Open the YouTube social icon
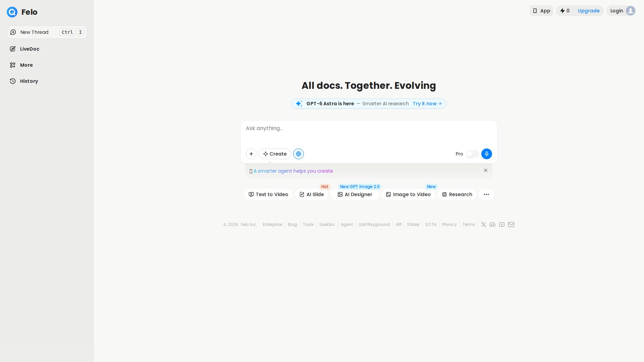This screenshot has height=362, width=644. point(502,225)
